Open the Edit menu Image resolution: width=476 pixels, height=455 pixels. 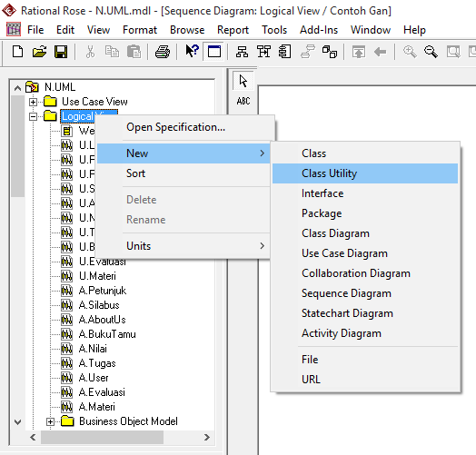tap(65, 30)
